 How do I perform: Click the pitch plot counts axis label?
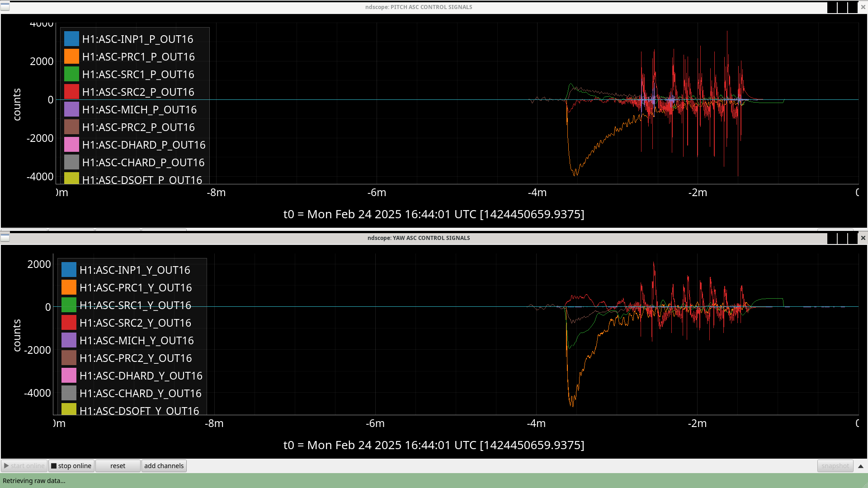(17, 104)
